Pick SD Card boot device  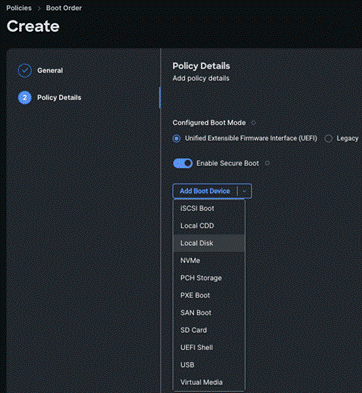[x=209, y=330]
